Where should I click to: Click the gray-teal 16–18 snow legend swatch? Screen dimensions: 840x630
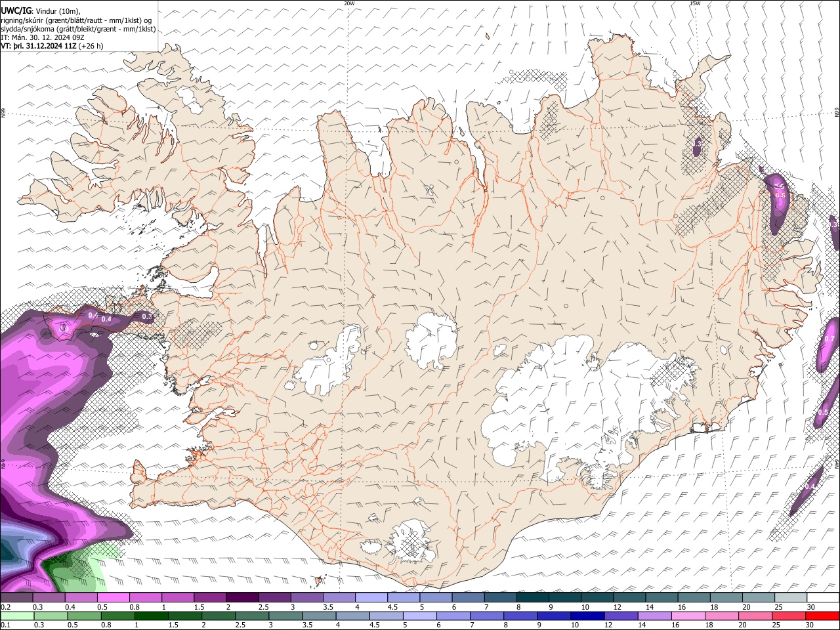pos(694,598)
